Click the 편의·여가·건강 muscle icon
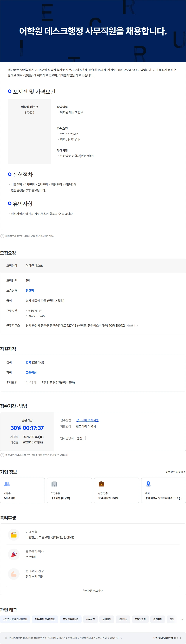186x644 pixels. click(14, 574)
